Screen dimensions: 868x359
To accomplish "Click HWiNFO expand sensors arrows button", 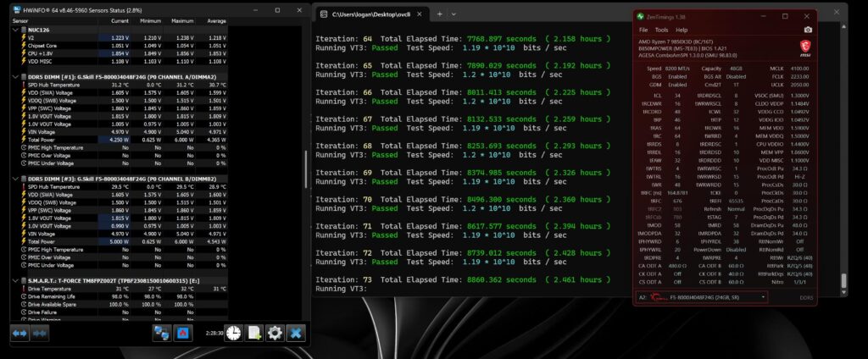I will (x=19, y=333).
